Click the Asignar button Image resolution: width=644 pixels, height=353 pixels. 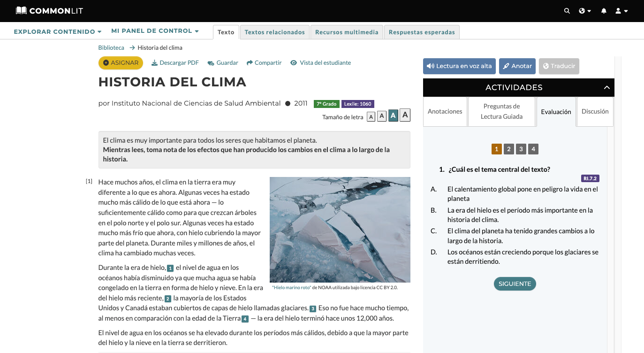tap(121, 63)
